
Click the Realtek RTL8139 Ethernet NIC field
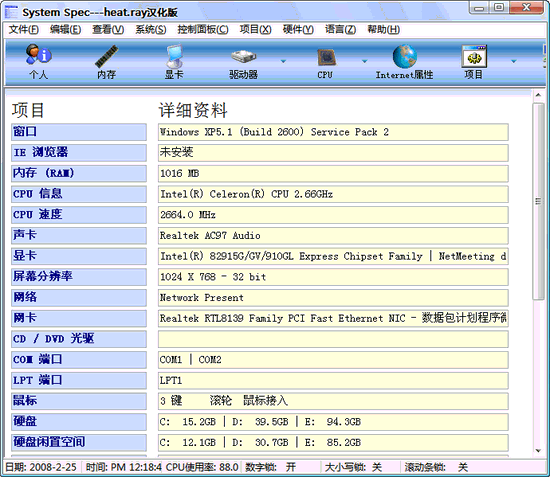pyautogui.click(x=333, y=318)
